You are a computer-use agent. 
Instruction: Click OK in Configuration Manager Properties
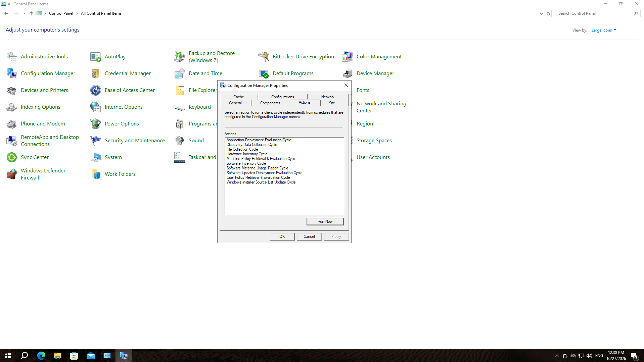(x=282, y=237)
